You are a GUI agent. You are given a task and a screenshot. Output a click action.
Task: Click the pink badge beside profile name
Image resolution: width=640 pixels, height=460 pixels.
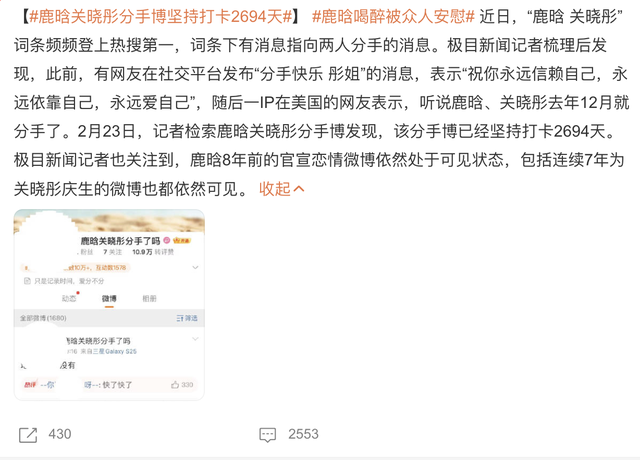(x=167, y=240)
